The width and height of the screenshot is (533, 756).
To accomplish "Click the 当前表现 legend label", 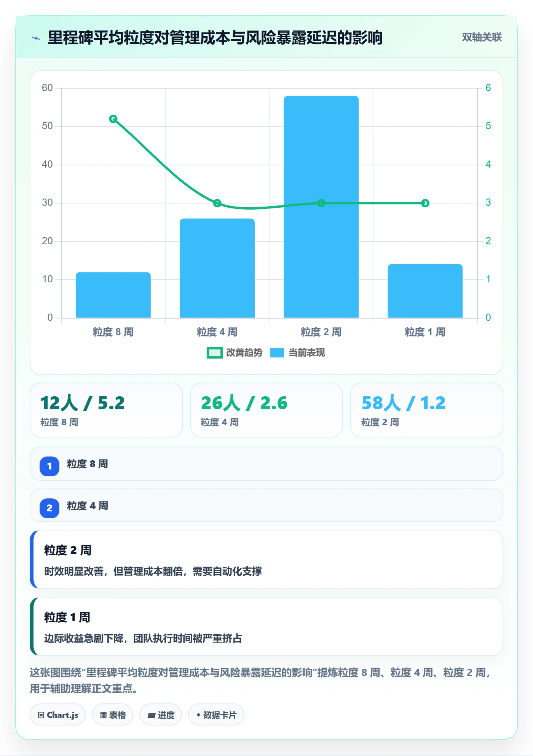I will pyautogui.click(x=306, y=353).
